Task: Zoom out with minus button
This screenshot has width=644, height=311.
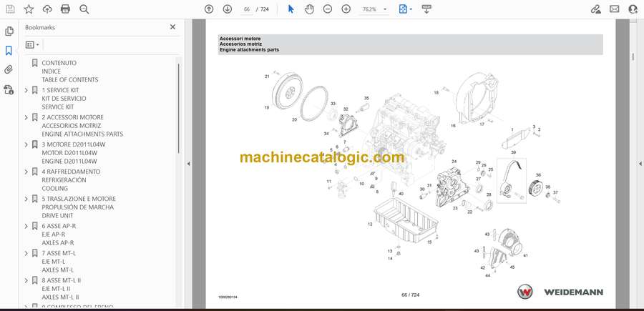Action: point(327,9)
